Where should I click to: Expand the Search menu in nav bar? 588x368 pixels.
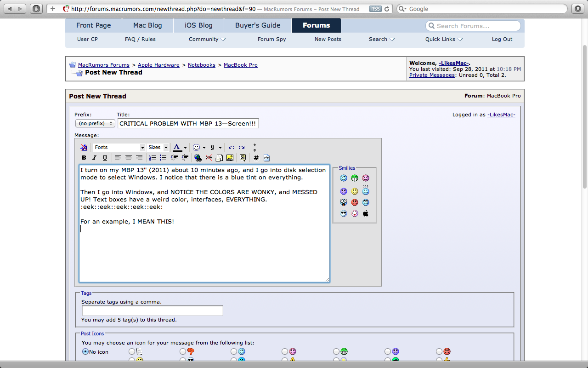[x=382, y=39]
